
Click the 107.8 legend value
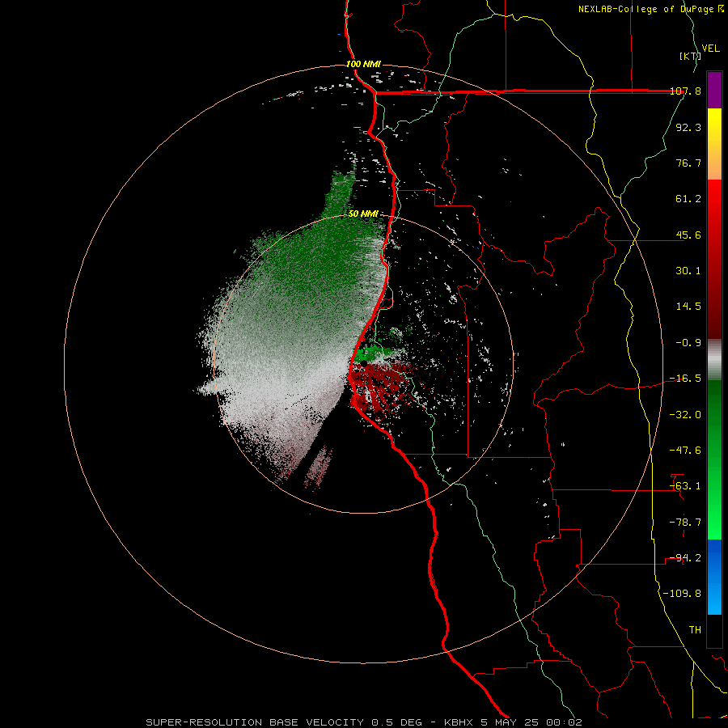coord(685,91)
